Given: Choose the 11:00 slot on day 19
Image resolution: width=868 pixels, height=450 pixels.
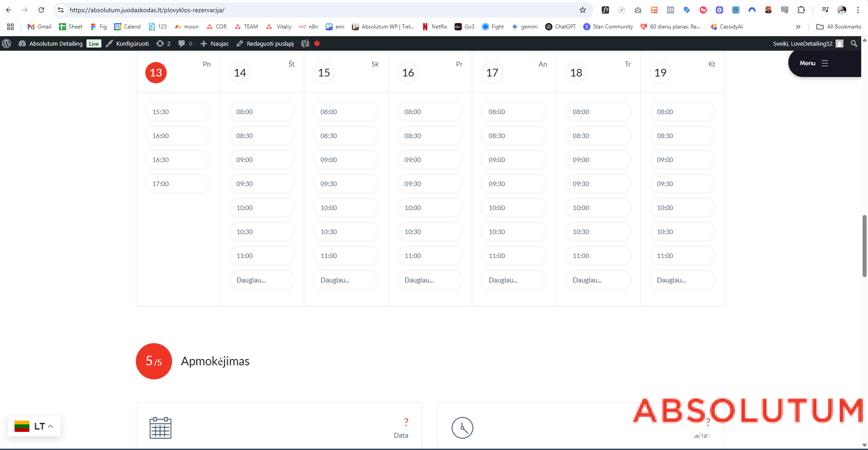Looking at the screenshot, I should pos(682,256).
